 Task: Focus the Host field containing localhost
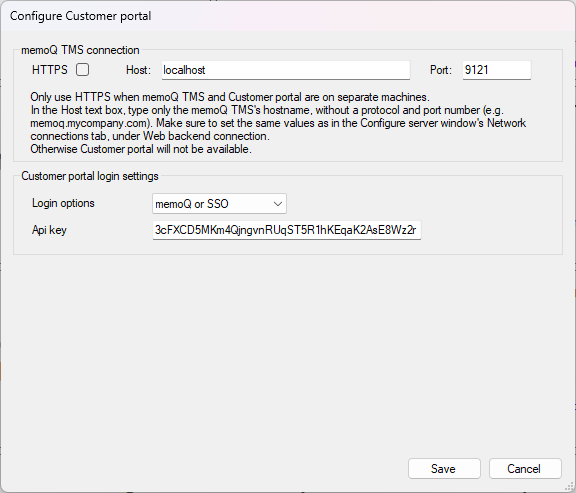point(286,70)
